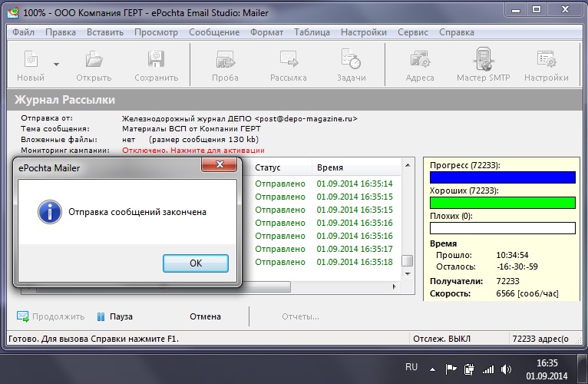Click the power plug tray icon
The image size is (588, 384).
tap(469, 369)
